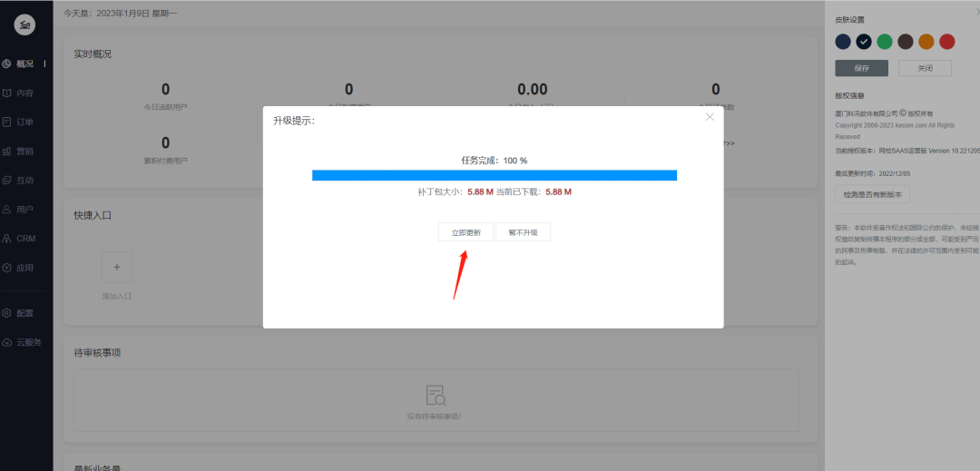
Task: Click the 任务完成：100 % status text
Action: point(495,161)
